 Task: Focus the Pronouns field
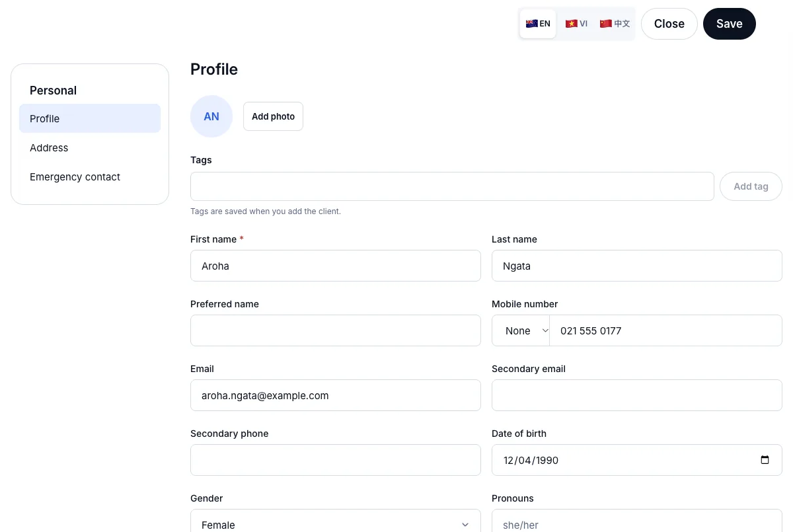[637, 521]
